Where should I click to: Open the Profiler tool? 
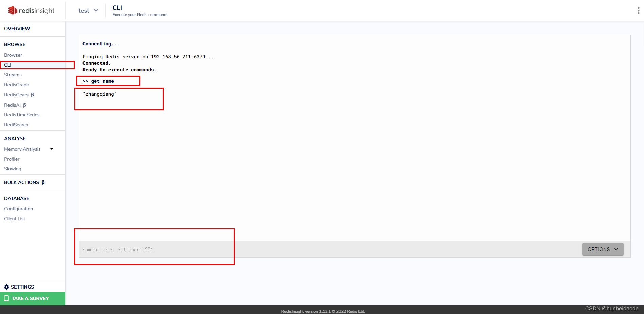12,159
